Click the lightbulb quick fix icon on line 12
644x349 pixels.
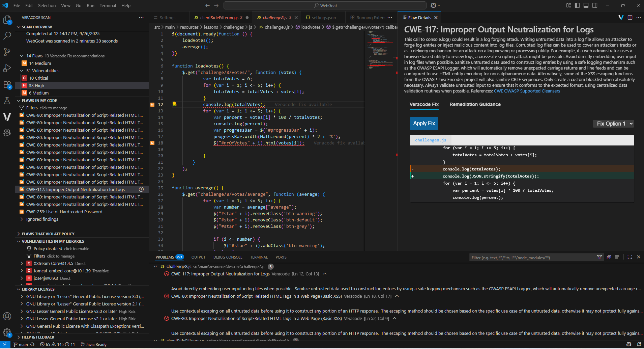click(x=175, y=104)
